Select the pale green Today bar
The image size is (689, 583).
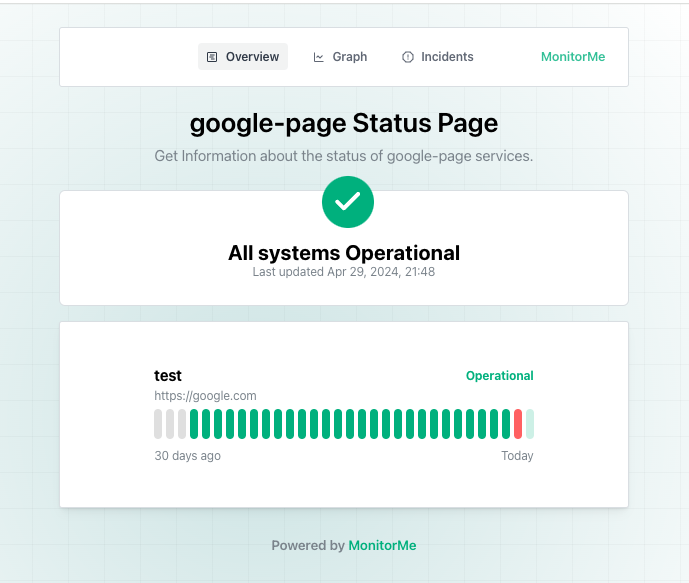click(530, 424)
